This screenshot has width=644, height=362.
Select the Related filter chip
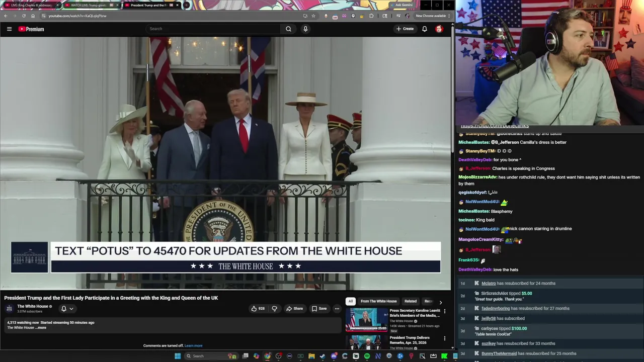[x=411, y=301]
